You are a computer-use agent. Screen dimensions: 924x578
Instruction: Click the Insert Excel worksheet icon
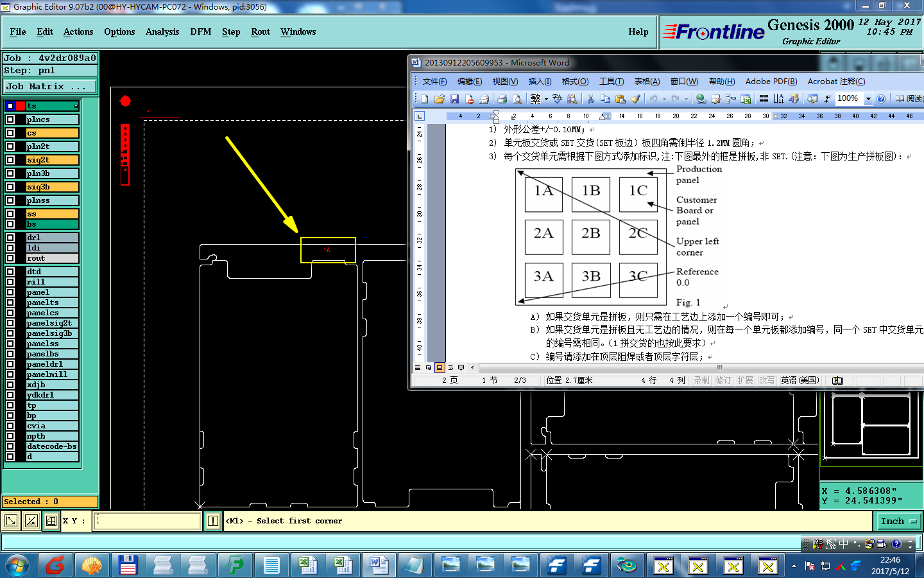[x=746, y=99]
